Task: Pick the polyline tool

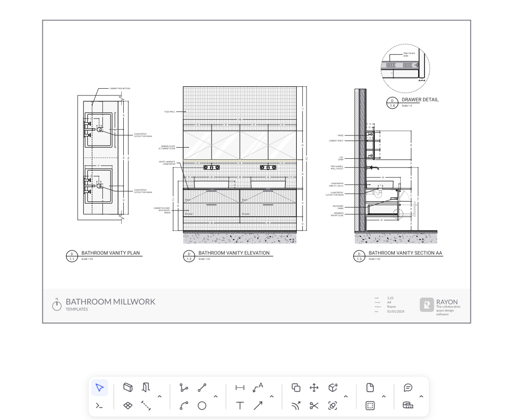Action: (184, 388)
